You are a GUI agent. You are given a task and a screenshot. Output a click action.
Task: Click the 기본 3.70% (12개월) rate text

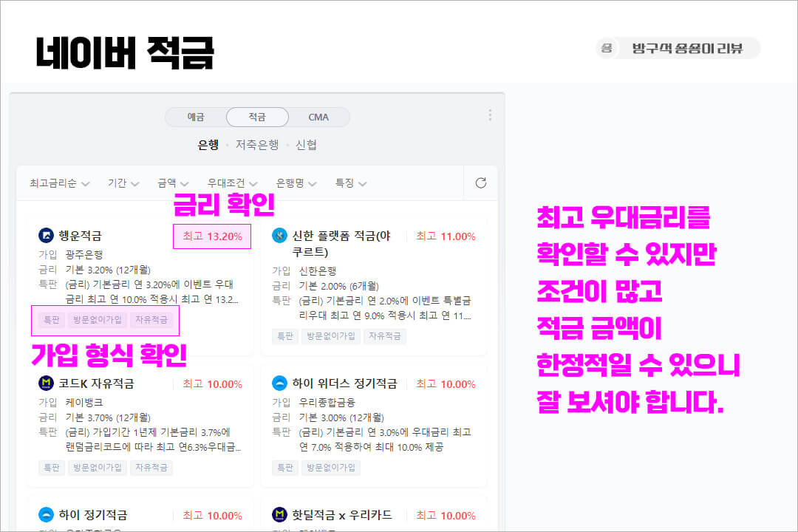[x=108, y=417]
